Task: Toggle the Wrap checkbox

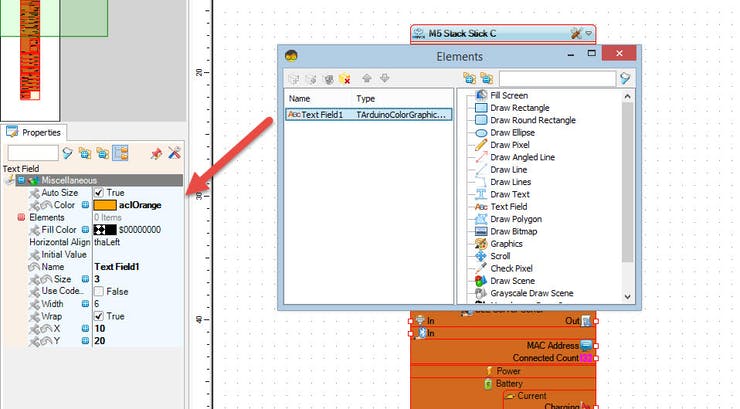Action: point(99,316)
